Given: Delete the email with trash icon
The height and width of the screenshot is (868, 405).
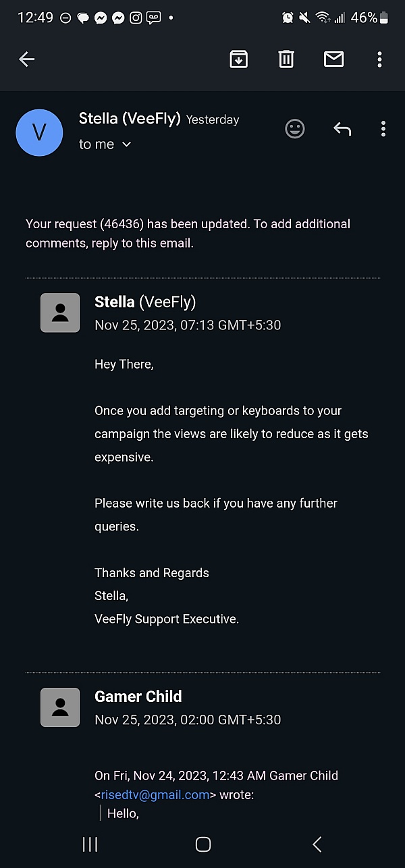Looking at the screenshot, I should (x=286, y=59).
